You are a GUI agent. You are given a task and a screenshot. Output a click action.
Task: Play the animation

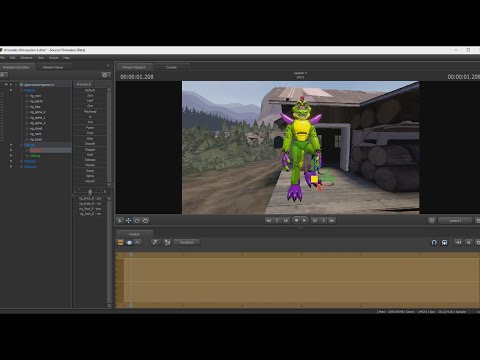point(304,220)
